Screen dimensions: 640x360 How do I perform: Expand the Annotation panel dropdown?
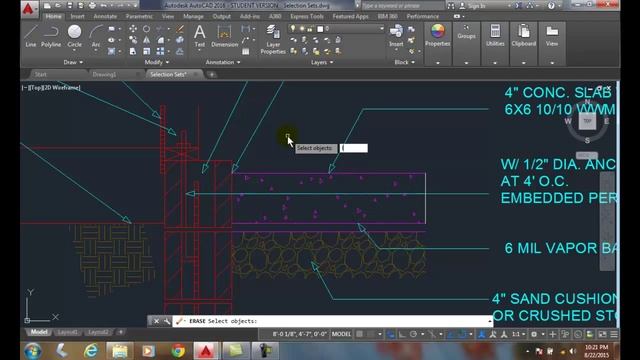[x=223, y=62]
